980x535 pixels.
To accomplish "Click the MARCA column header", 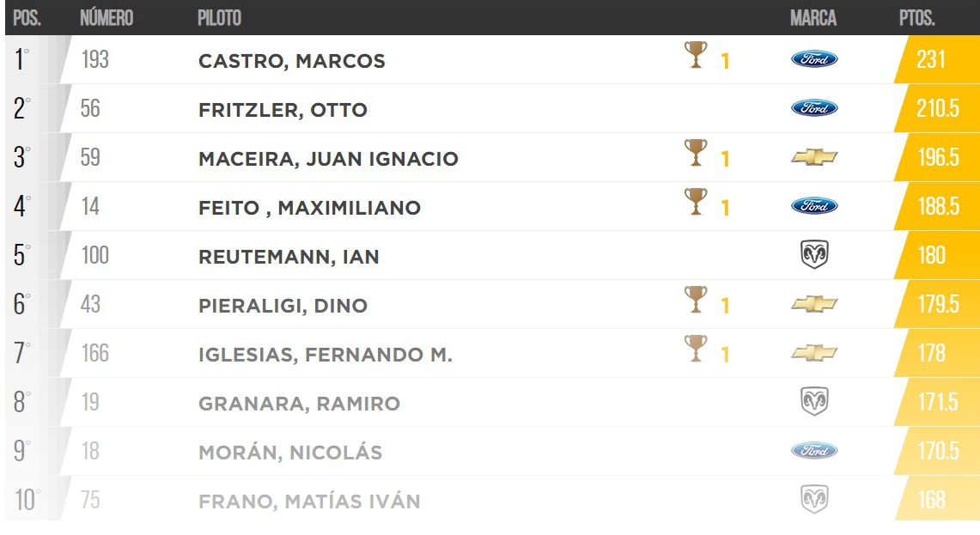I will pos(813,18).
